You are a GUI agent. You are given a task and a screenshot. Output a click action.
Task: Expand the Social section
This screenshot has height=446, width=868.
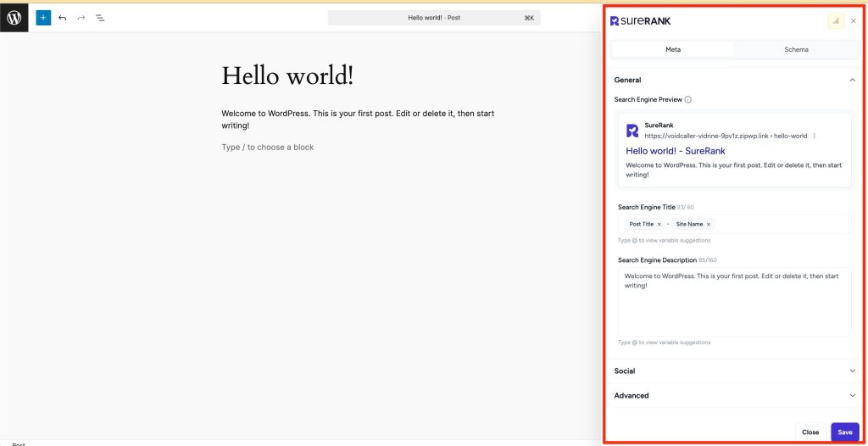click(735, 371)
